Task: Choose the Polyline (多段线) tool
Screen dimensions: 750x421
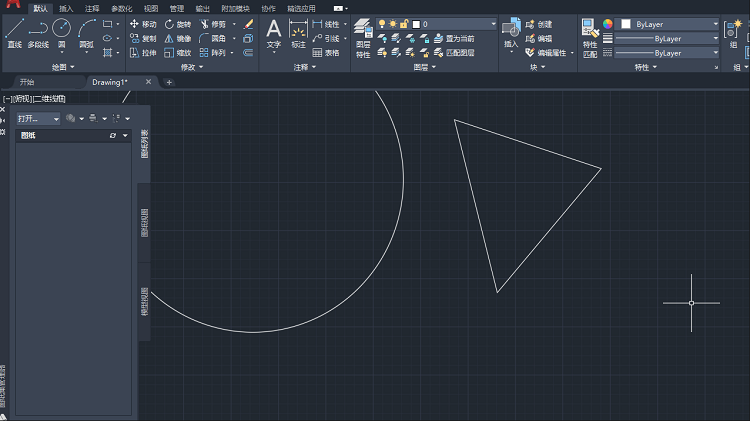Action: pyautogui.click(x=37, y=31)
